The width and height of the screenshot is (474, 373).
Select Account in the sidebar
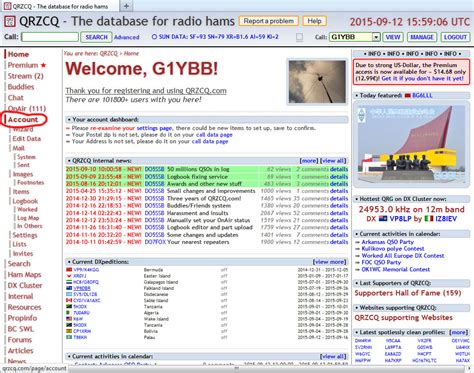point(23,119)
